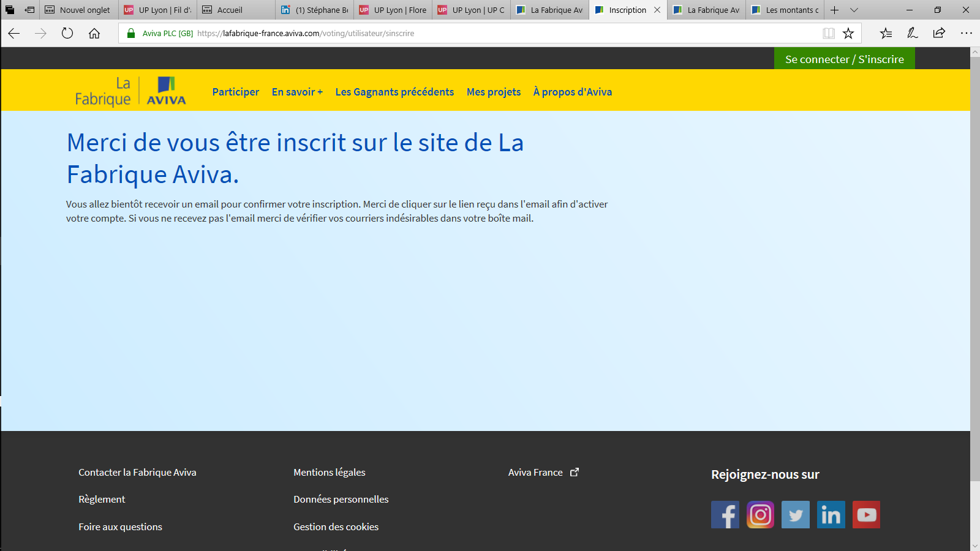The image size is (980, 551).
Task: Open Gestion des cookies link
Action: 336,527
